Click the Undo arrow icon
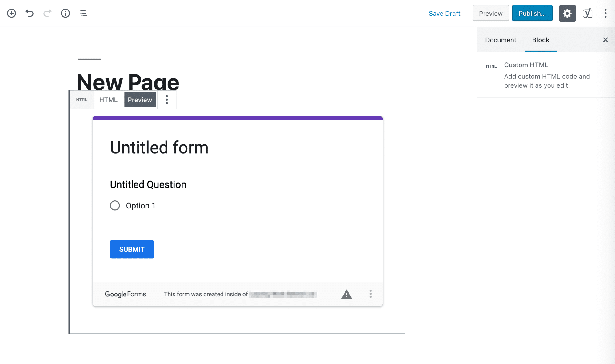 pos(29,13)
